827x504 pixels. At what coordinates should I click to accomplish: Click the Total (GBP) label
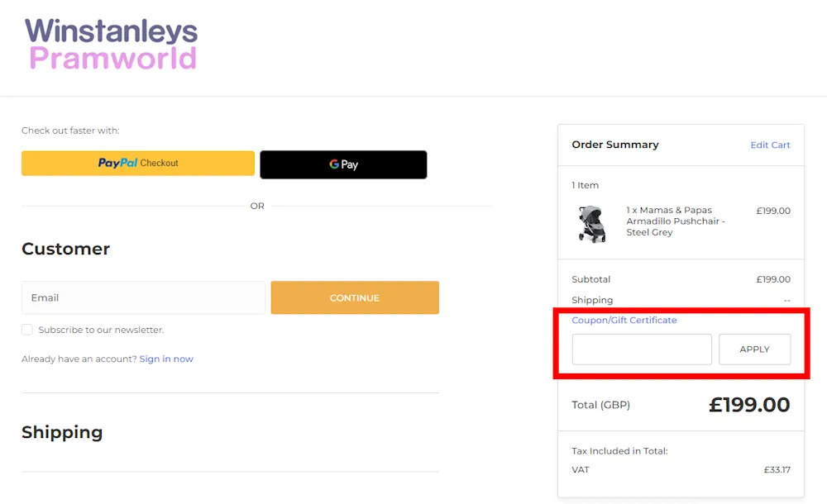coord(600,405)
